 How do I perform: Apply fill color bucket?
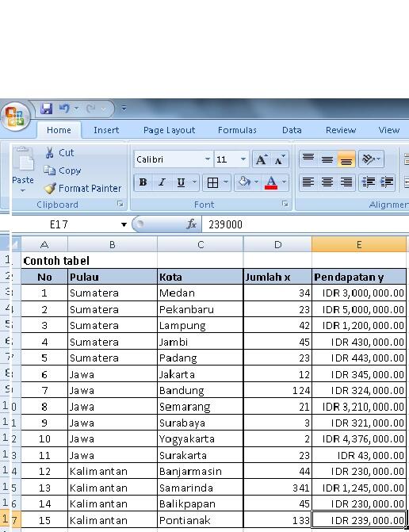click(x=244, y=182)
